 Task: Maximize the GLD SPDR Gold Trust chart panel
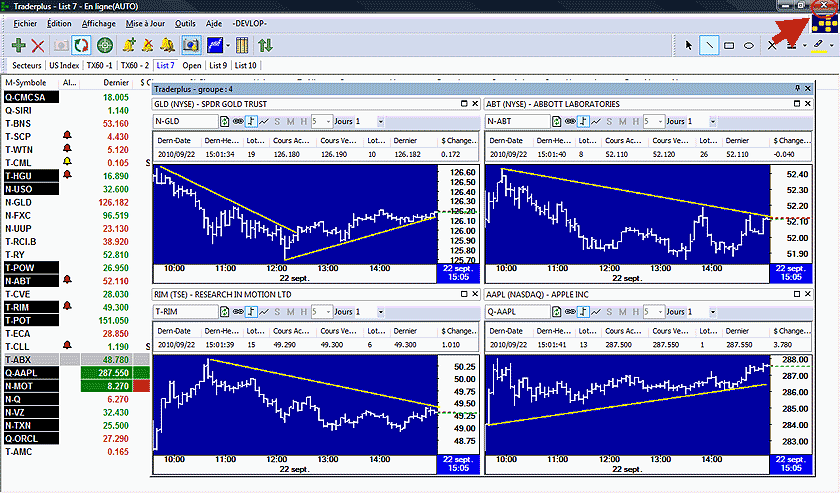coord(464,103)
